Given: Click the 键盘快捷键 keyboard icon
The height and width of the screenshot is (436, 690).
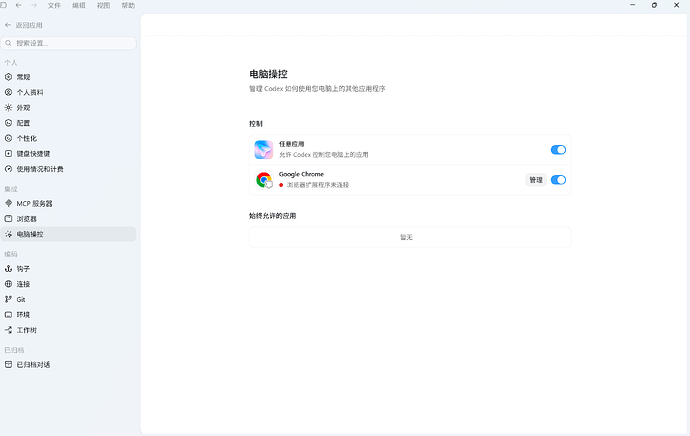Looking at the screenshot, I should pos(8,154).
